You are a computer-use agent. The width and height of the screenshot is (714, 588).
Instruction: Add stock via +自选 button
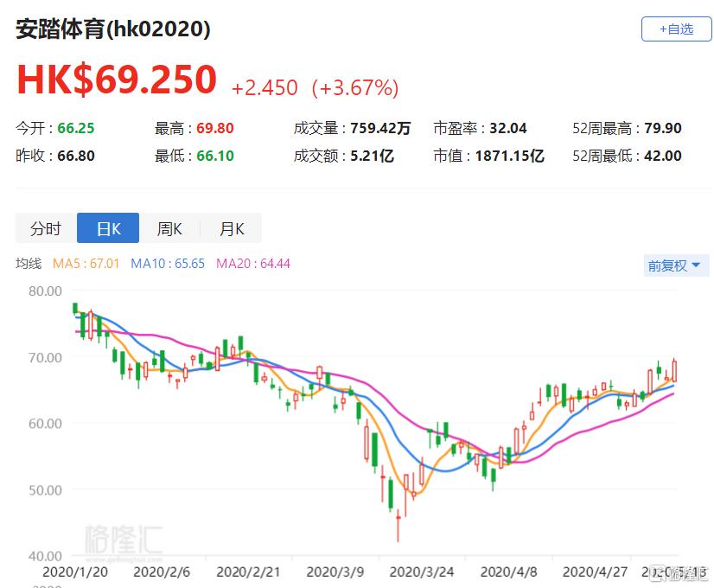(676, 29)
